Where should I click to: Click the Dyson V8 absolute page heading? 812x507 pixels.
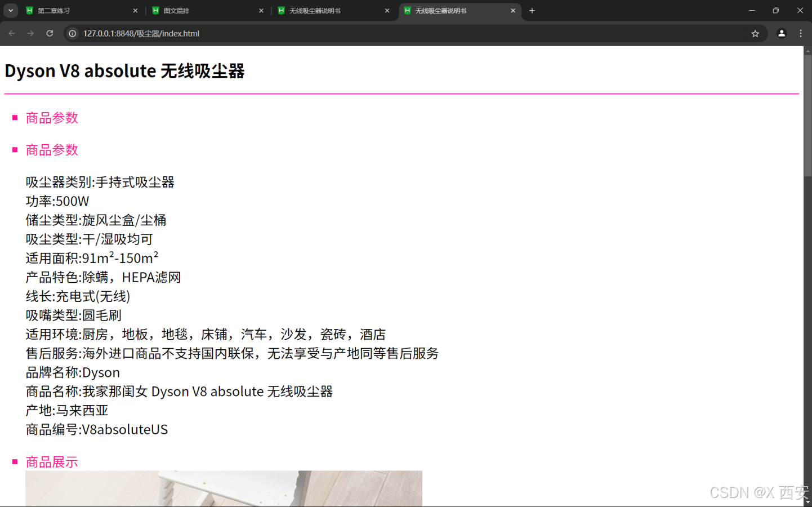click(124, 71)
